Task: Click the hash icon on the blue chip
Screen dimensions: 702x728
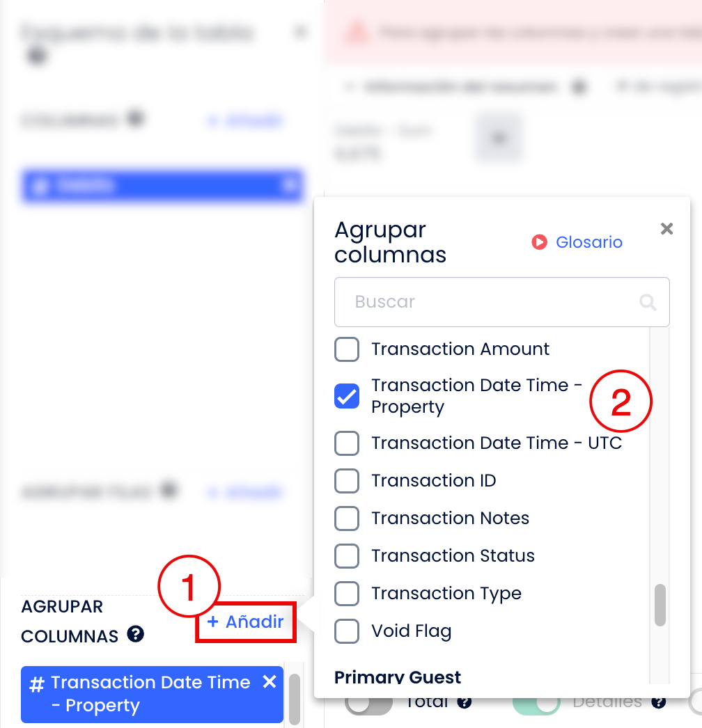Action: 37,684
